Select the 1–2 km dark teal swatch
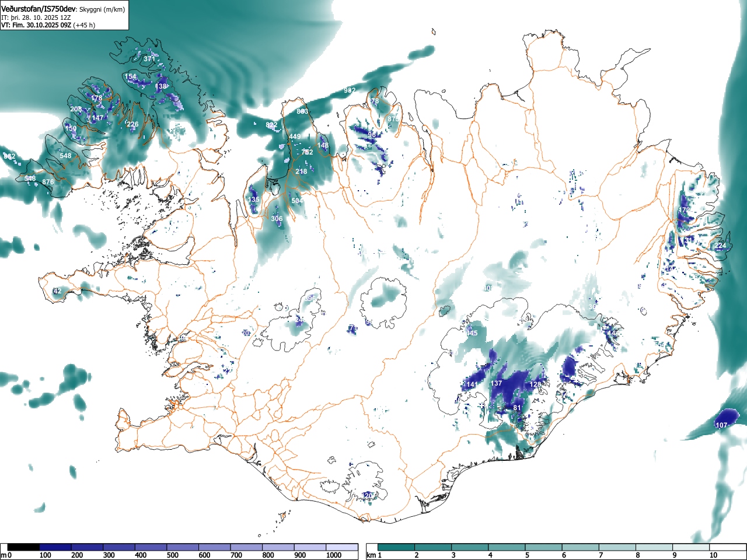The height and width of the screenshot is (560, 747). coord(397,547)
